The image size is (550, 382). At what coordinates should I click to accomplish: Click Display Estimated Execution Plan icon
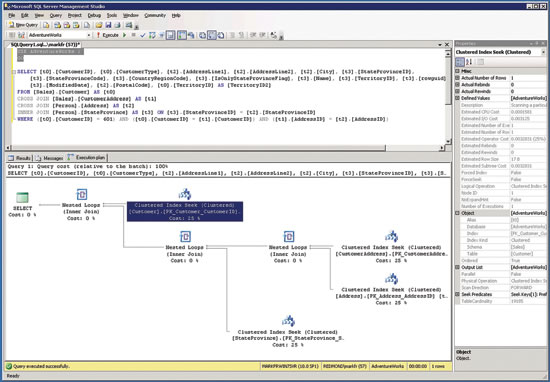pos(152,35)
